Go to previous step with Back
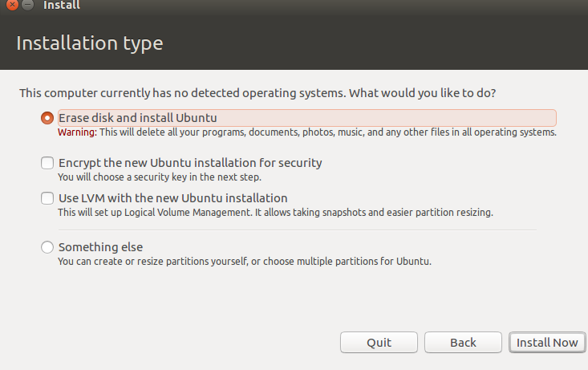This screenshot has width=588, height=370. tap(463, 342)
